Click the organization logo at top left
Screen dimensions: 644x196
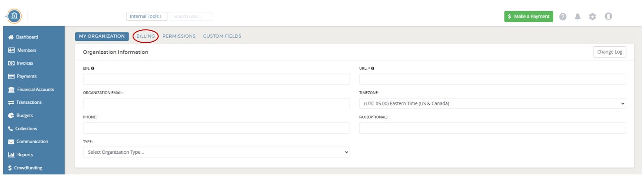point(15,16)
